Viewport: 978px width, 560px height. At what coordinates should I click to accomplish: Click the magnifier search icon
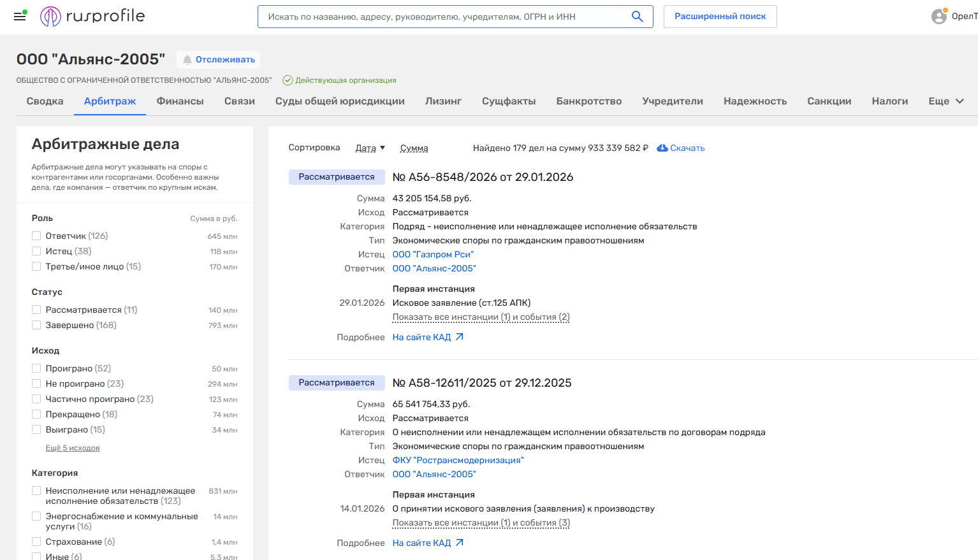[x=637, y=17]
